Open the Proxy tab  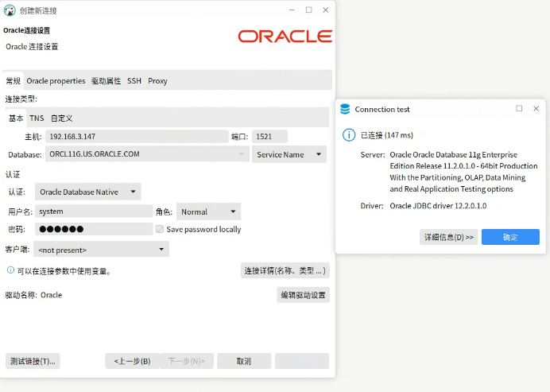(157, 81)
